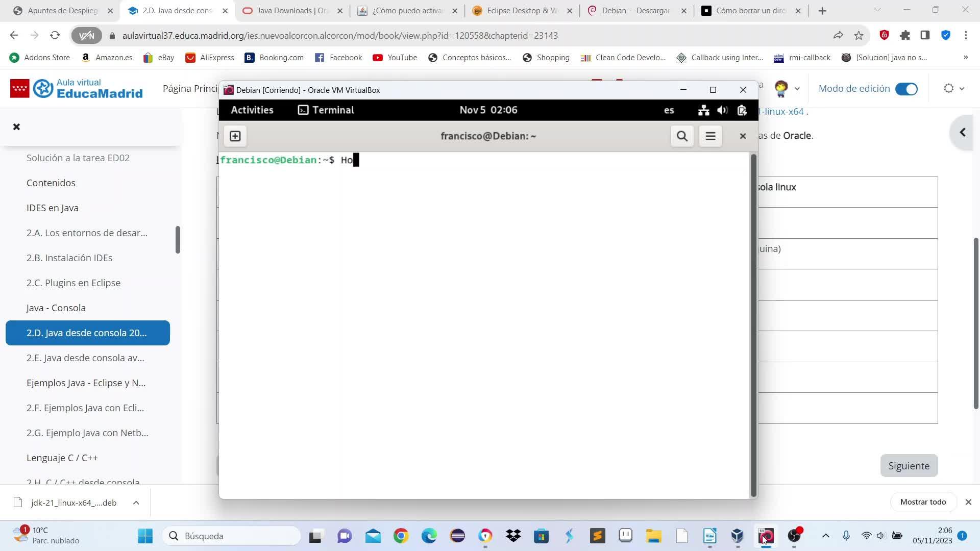
Task: Toggle the VPN button in address bar
Action: click(87, 35)
